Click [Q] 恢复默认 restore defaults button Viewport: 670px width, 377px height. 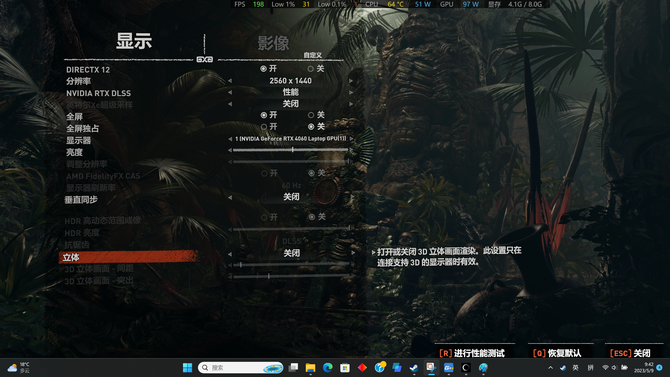(x=557, y=353)
